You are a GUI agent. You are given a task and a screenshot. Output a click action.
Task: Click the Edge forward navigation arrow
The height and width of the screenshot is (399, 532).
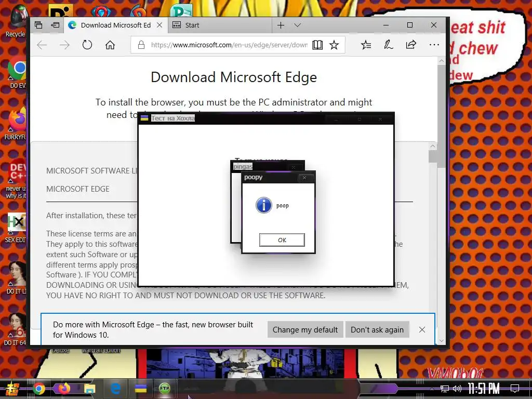[64, 45]
